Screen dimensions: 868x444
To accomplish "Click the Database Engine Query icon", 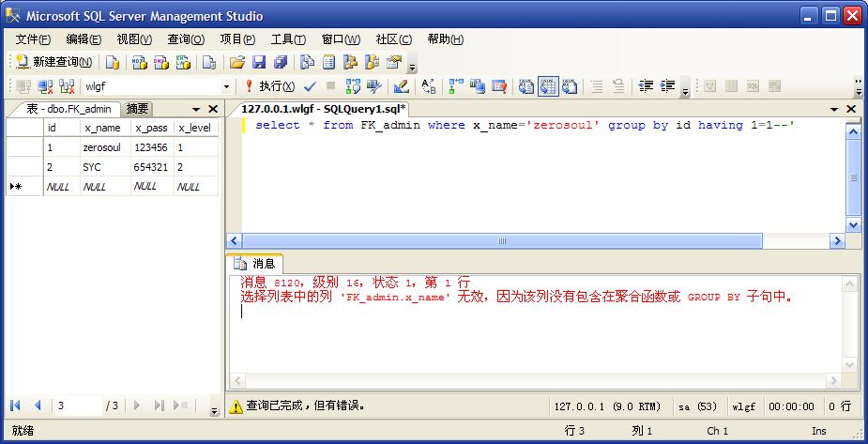I will click(x=113, y=62).
